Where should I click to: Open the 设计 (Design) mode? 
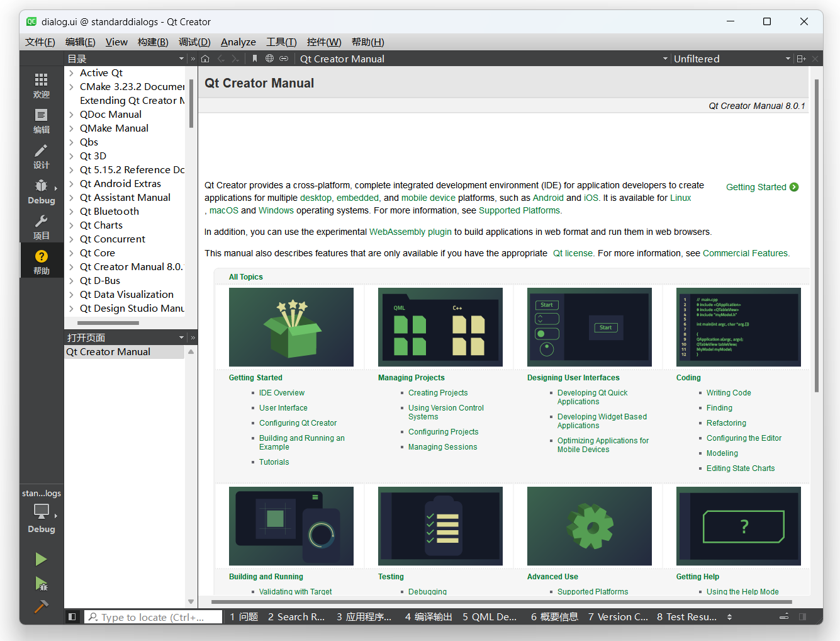pyautogui.click(x=42, y=156)
